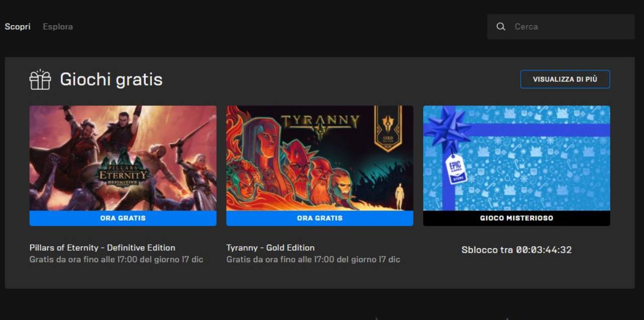This screenshot has height=320, width=644.
Task: Switch to the Esplora tab
Action: pyautogui.click(x=58, y=27)
